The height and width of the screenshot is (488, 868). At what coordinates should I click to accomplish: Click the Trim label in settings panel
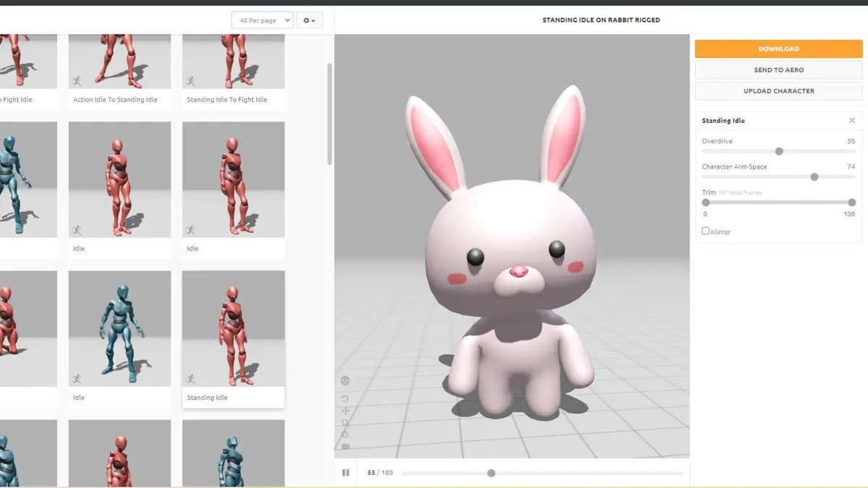(709, 192)
